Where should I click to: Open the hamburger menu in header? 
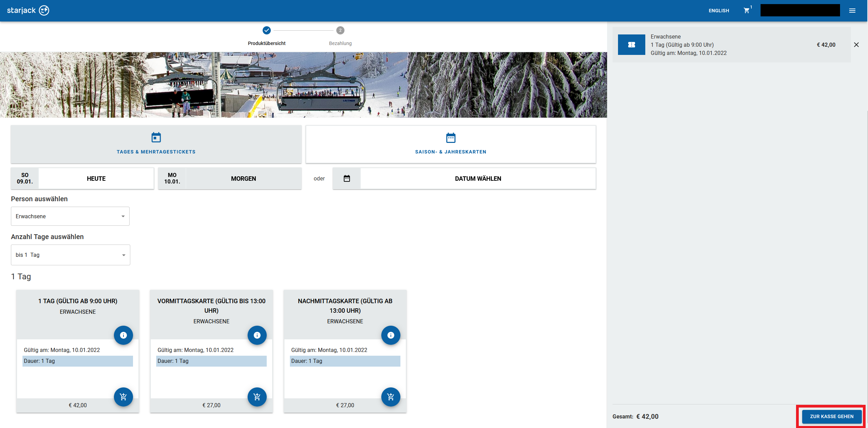(852, 11)
